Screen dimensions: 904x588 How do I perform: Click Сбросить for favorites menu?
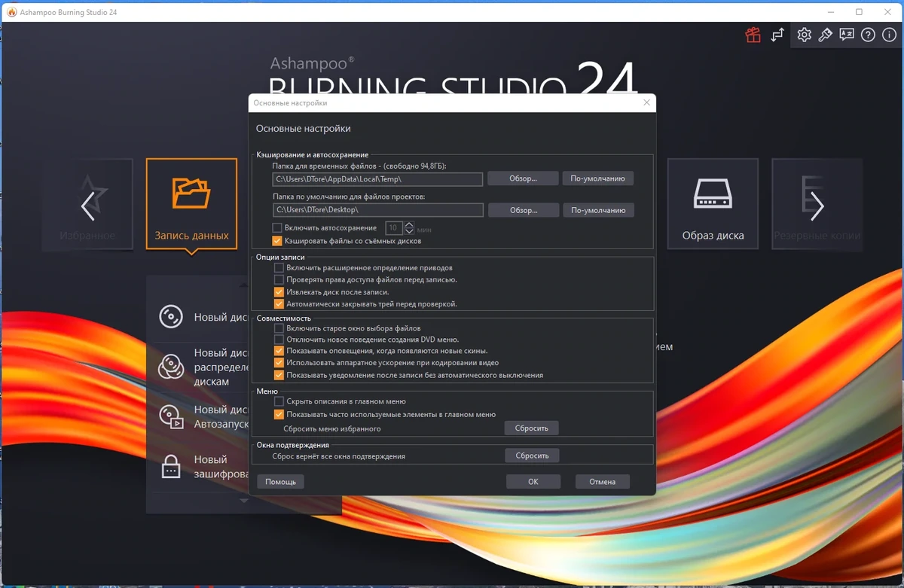532,428
